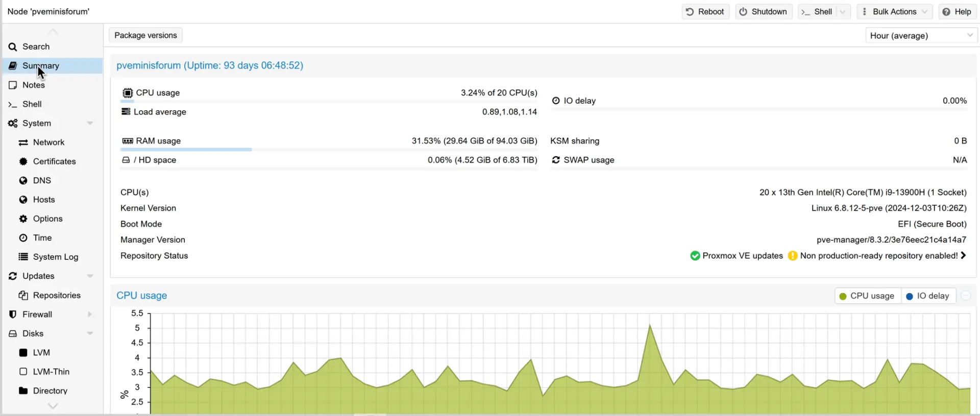Click the chart undo zoom circle button
Image resolution: width=980 pixels, height=416 pixels.
(966, 296)
